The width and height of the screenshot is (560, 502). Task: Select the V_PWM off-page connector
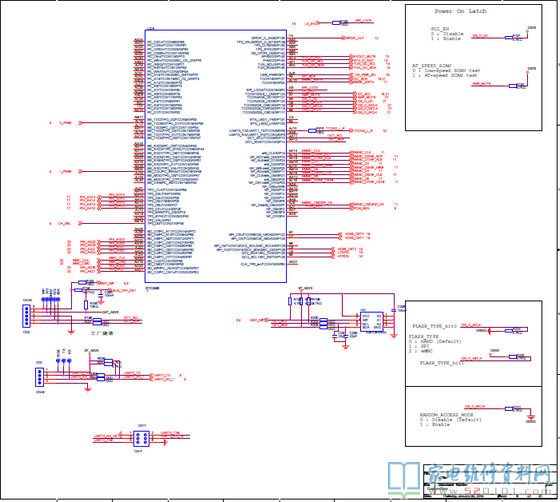tap(81, 123)
